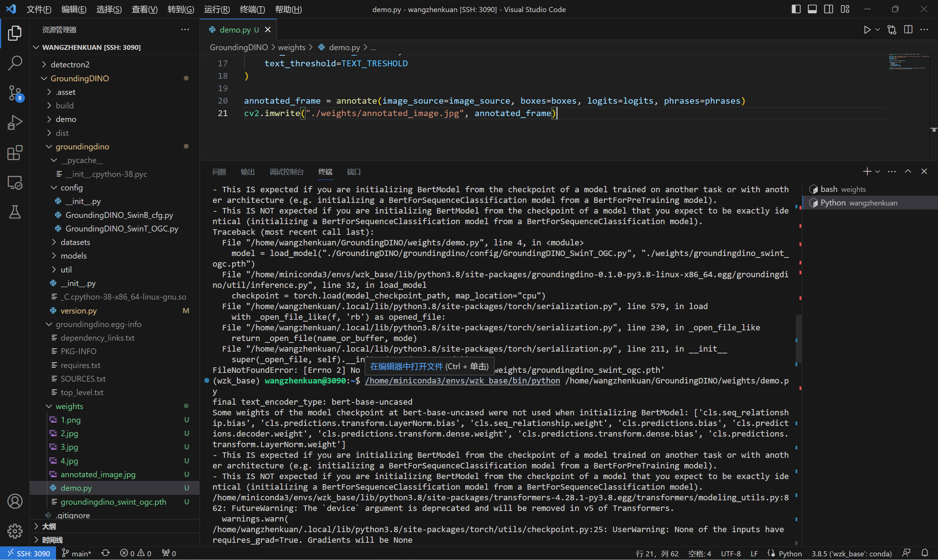Screen dimensions: 938x560
Task: Maximize the terminal panel size
Action: pos(908,171)
